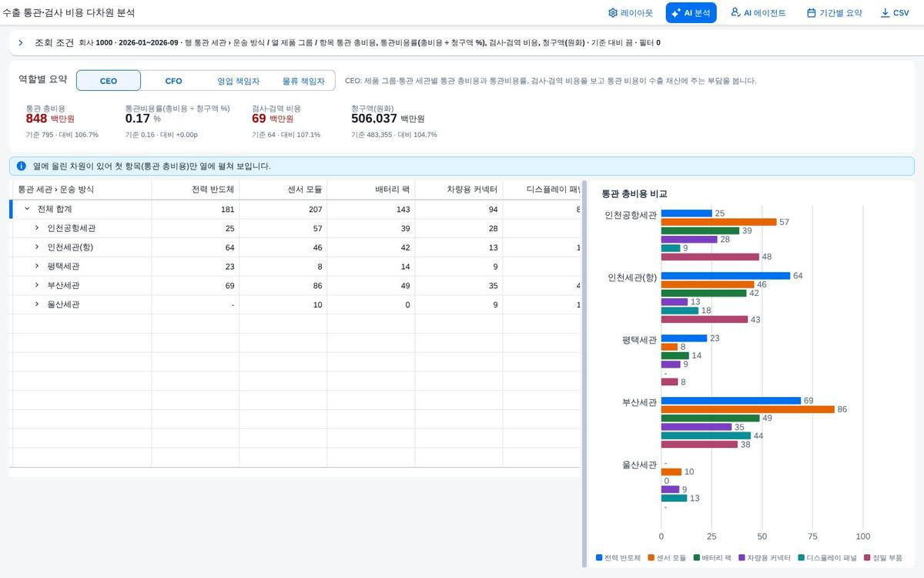This screenshot has width=924, height=578.
Task: Expand the 인천공항세관 row
Action: coord(37,228)
